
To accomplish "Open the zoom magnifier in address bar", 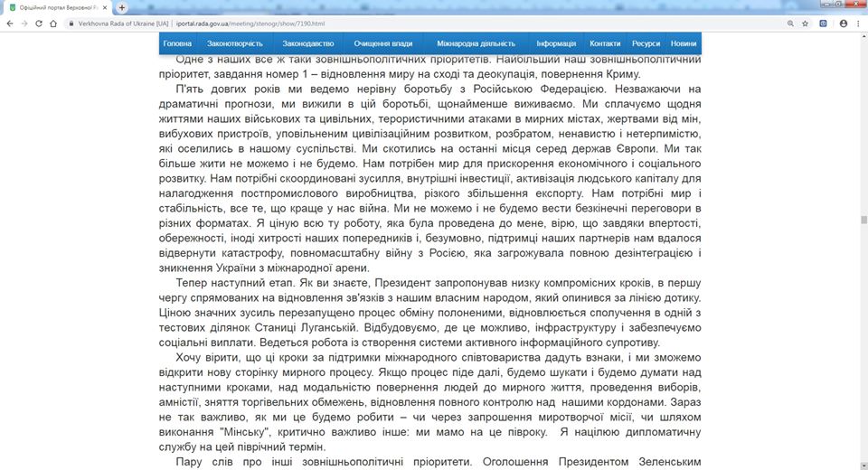I will [790, 23].
